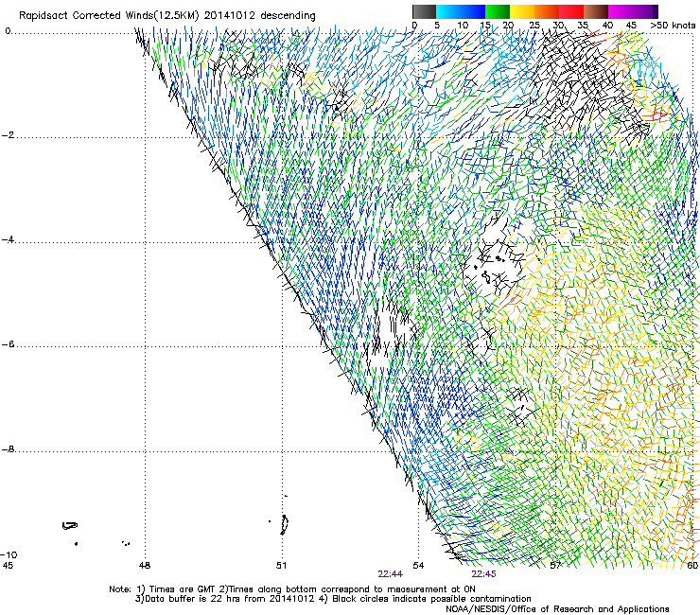Click the word 'descending' in the title
The image size is (700, 615).
[x=288, y=16]
